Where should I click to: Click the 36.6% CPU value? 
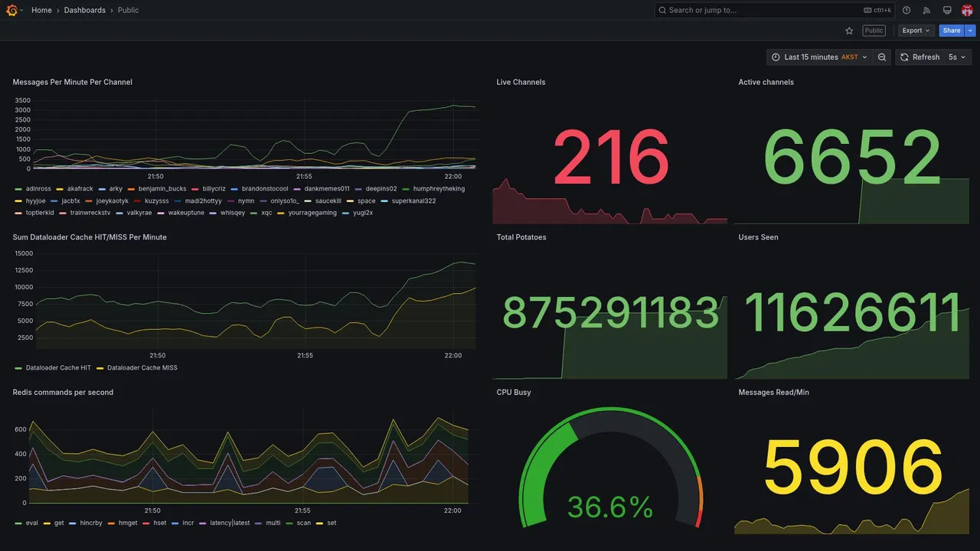[610, 507]
